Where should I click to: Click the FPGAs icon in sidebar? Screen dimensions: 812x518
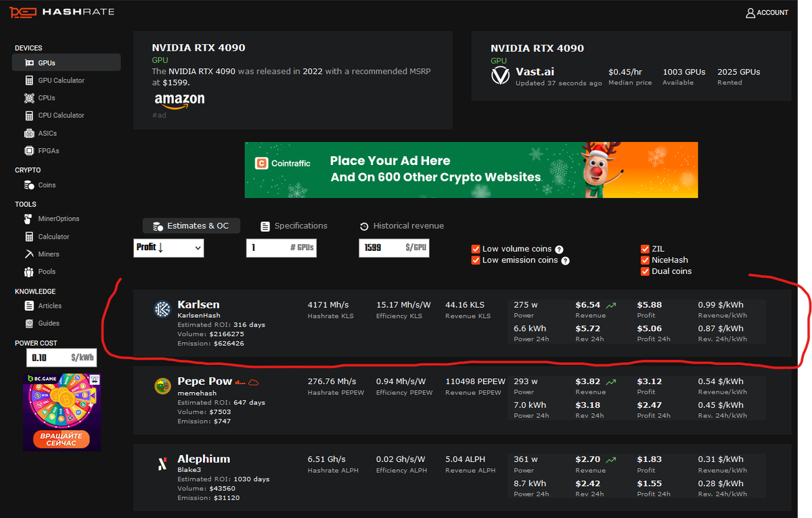pyautogui.click(x=29, y=151)
